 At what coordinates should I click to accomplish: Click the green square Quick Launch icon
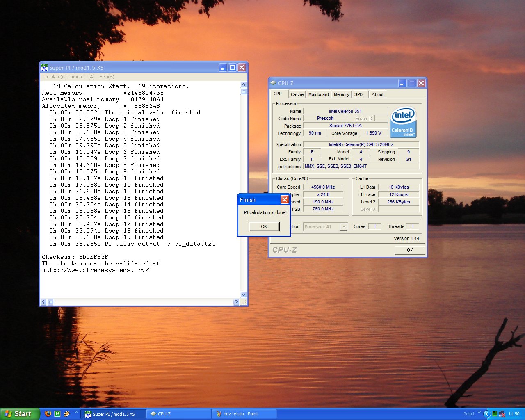[x=57, y=414]
